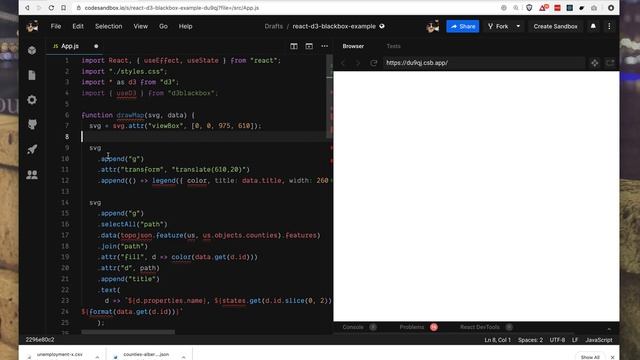Reload the Chrome page
The height and width of the screenshot is (360, 640).
coord(51,8)
